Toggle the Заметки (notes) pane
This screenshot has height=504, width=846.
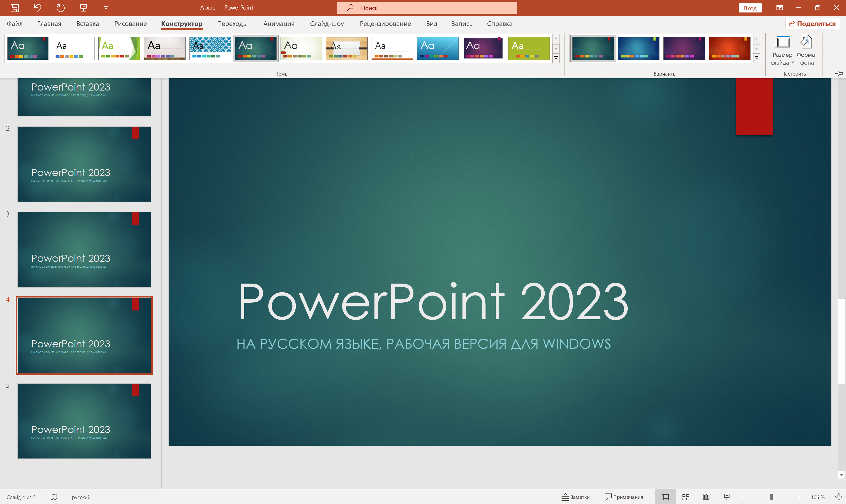(576, 496)
